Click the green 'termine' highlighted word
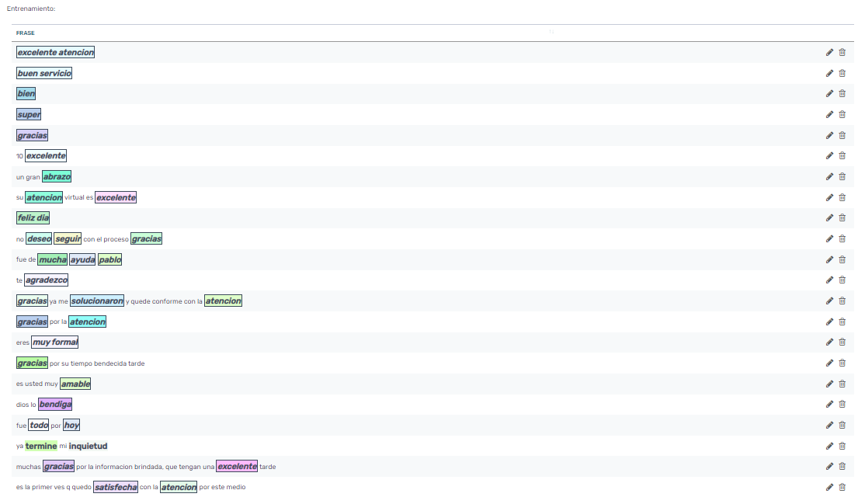This screenshot has height=504, width=865. click(x=41, y=446)
